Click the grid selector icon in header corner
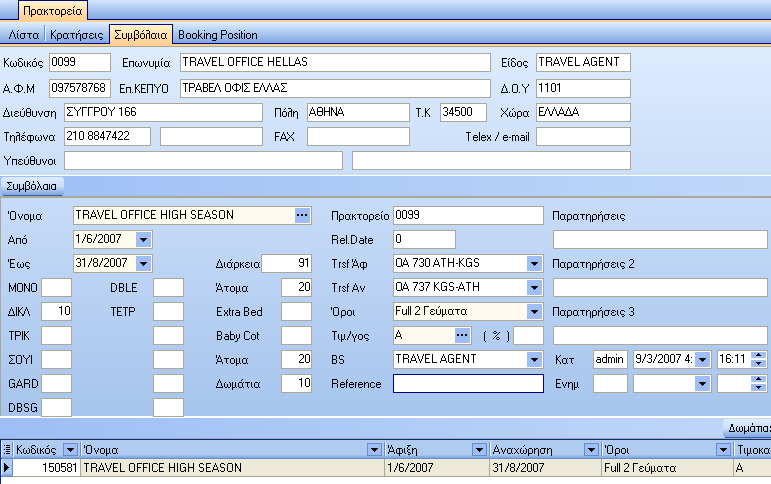This screenshot has height=484, width=771. coord(7,450)
